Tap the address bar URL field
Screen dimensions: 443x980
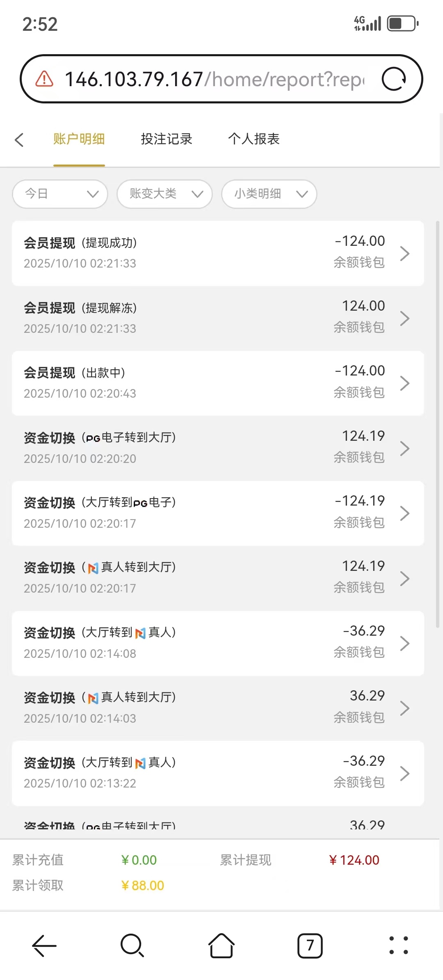pyautogui.click(x=213, y=79)
